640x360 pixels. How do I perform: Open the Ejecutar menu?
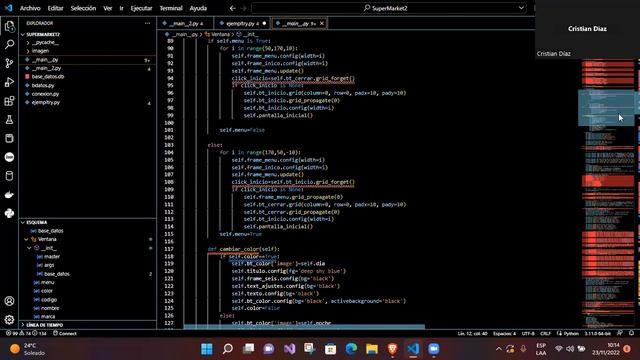click(x=141, y=8)
